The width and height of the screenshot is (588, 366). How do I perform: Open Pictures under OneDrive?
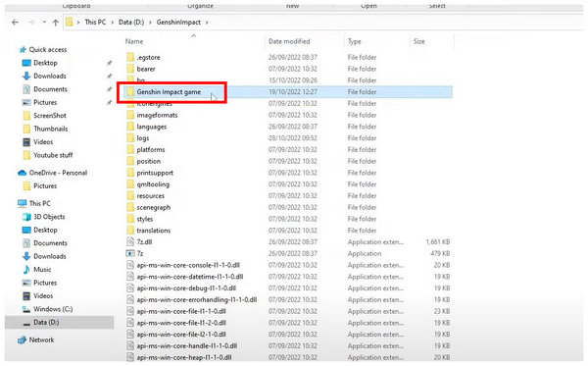(x=40, y=185)
